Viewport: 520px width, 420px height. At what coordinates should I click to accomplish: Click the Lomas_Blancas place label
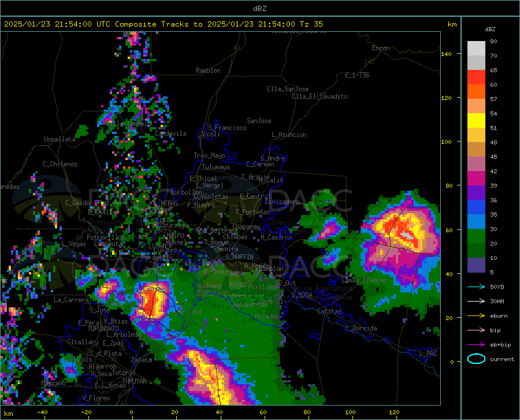coord(364,280)
